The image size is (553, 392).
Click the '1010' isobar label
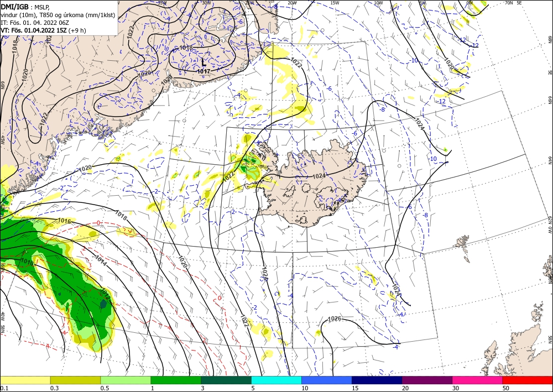coord(27,262)
